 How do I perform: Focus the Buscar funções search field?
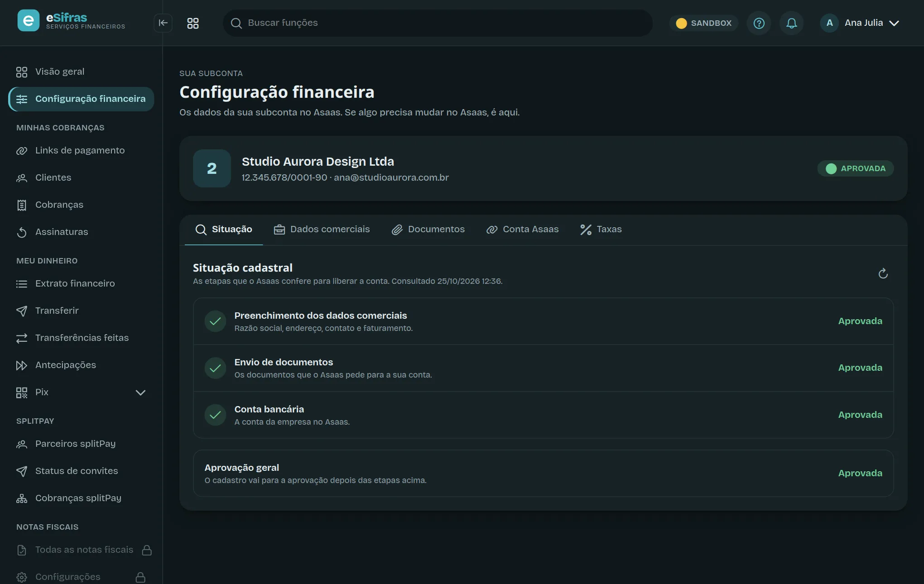click(438, 23)
